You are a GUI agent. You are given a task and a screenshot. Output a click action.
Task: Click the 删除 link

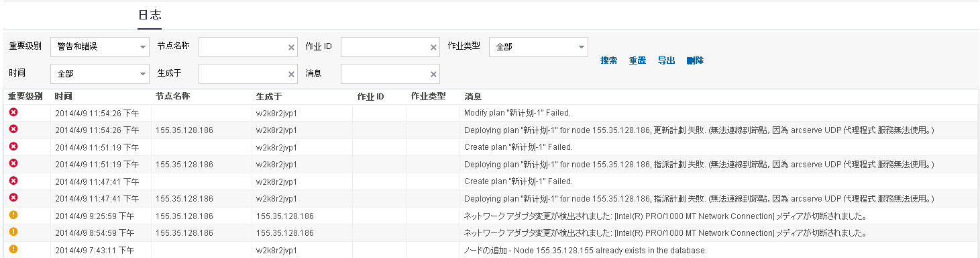click(x=695, y=60)
